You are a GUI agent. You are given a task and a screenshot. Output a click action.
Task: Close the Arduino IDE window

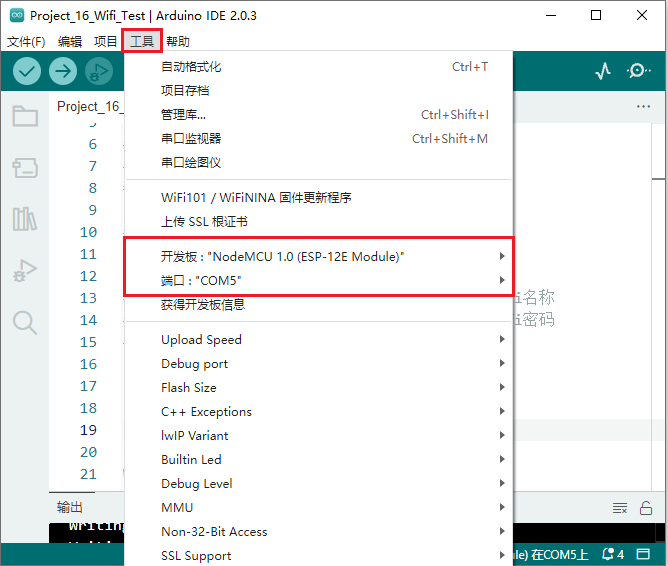click(x=642, y=16)
